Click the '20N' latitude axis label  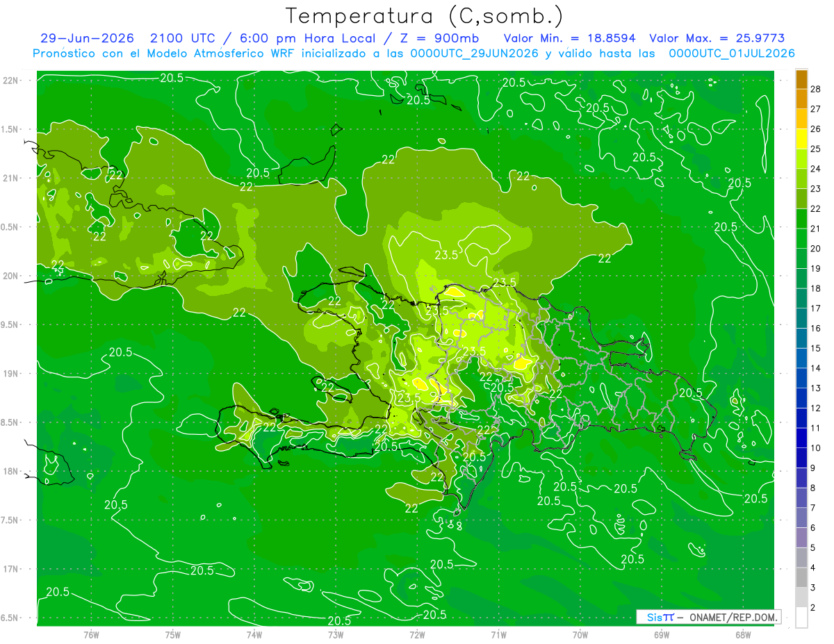coord(10,276)
